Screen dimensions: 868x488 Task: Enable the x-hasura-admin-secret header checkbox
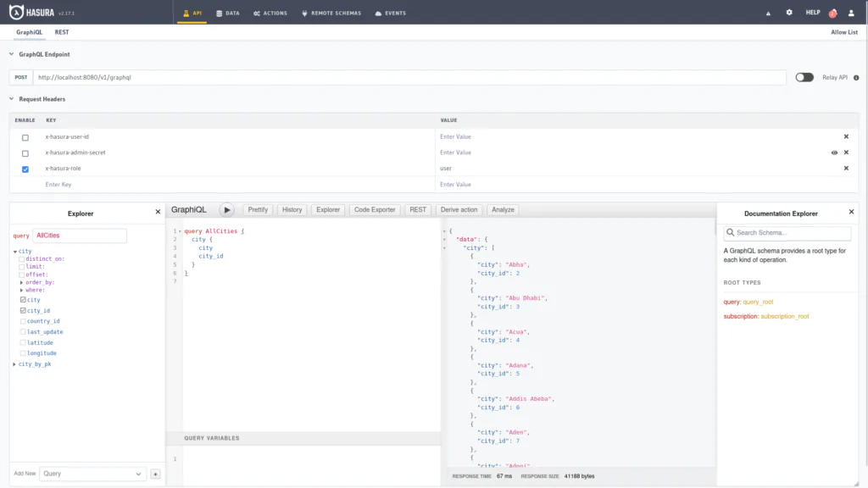pyautogui.click(x=25, y=153)
